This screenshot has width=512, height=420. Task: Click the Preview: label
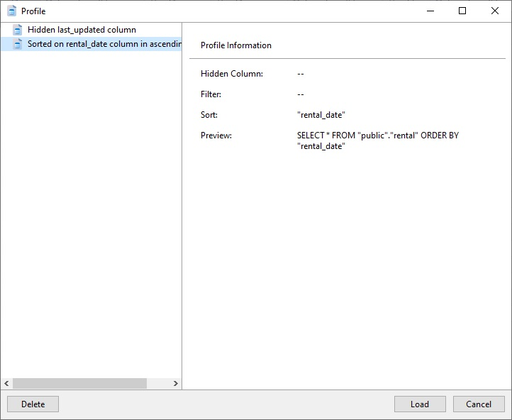coord(216,136)
